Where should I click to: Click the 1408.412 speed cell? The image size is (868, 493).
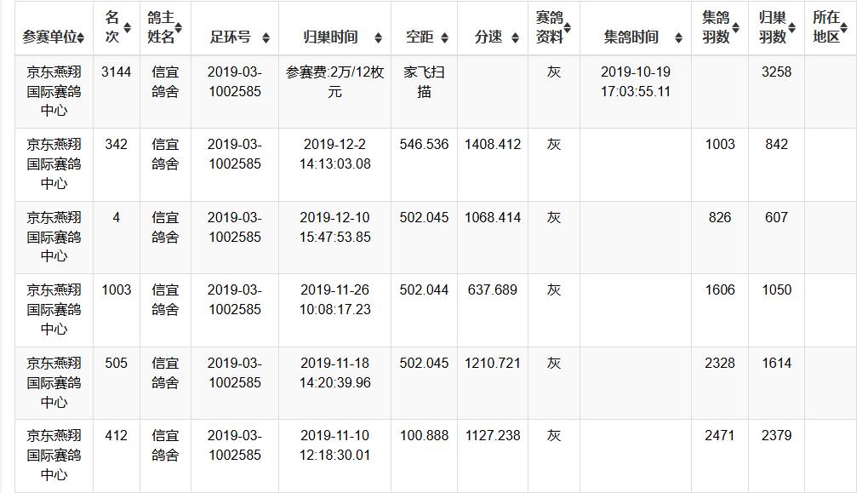(492, 145)
